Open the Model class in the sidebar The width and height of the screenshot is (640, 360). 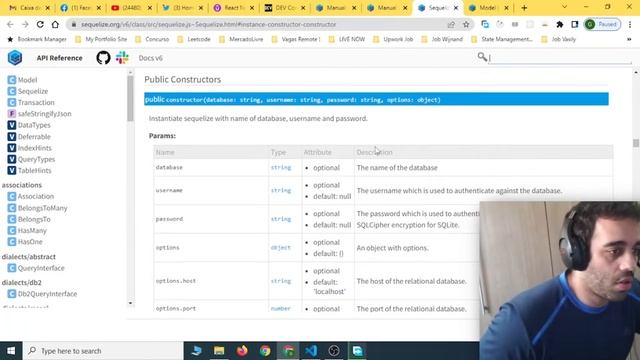pyautogui.click(x=22, y=80)
